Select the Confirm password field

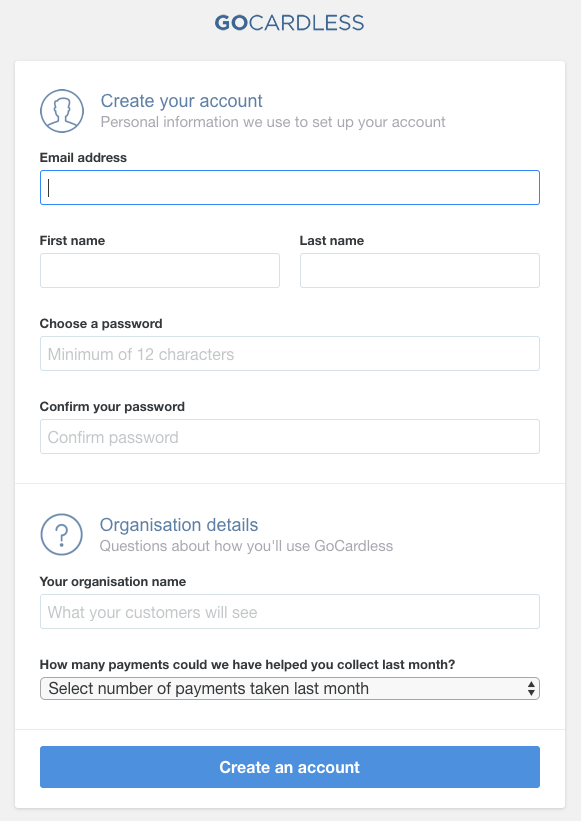[x=289, y=437]
